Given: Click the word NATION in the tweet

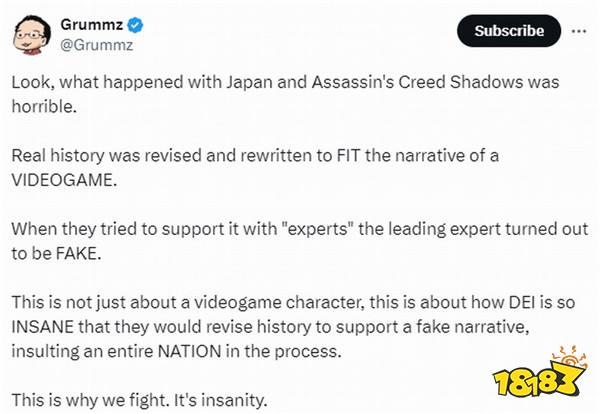Looking at the screenshot, I should click(x=190, y=351).
